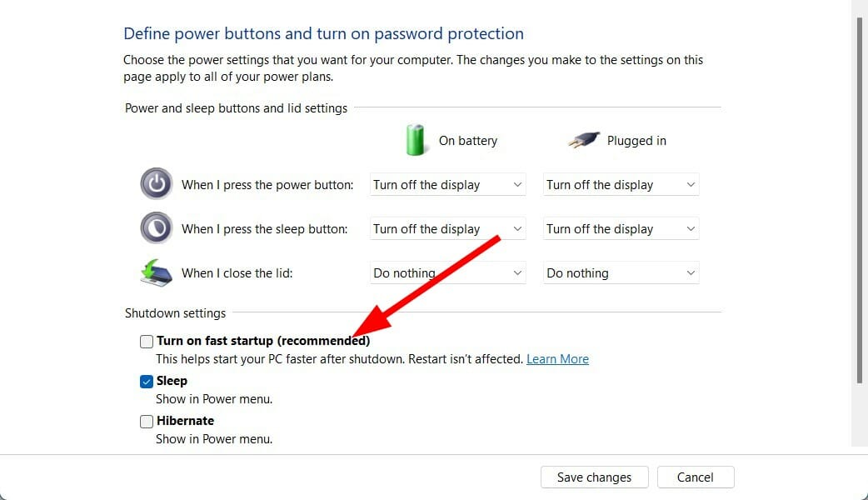
Task: Click the power button icon
Action: point(156,184)
